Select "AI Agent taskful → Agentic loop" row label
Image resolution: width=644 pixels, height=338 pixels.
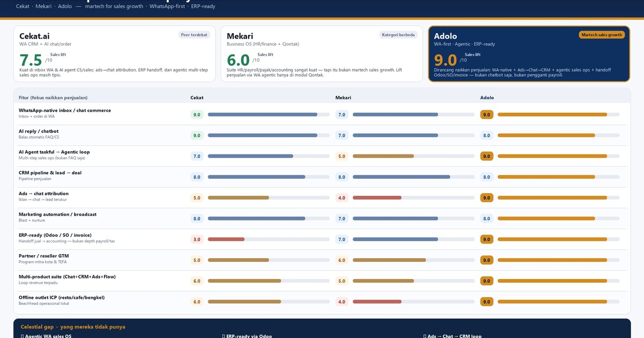54,152
